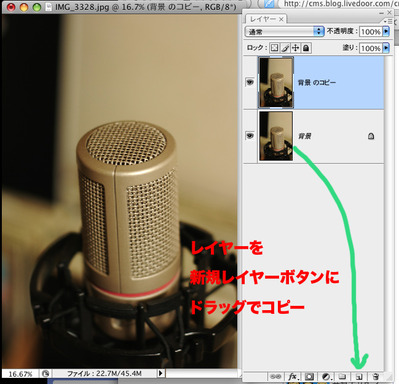Click the 背景 のコピー layer name
Screen dimensions: 399x384
click(x=317, y=82)
